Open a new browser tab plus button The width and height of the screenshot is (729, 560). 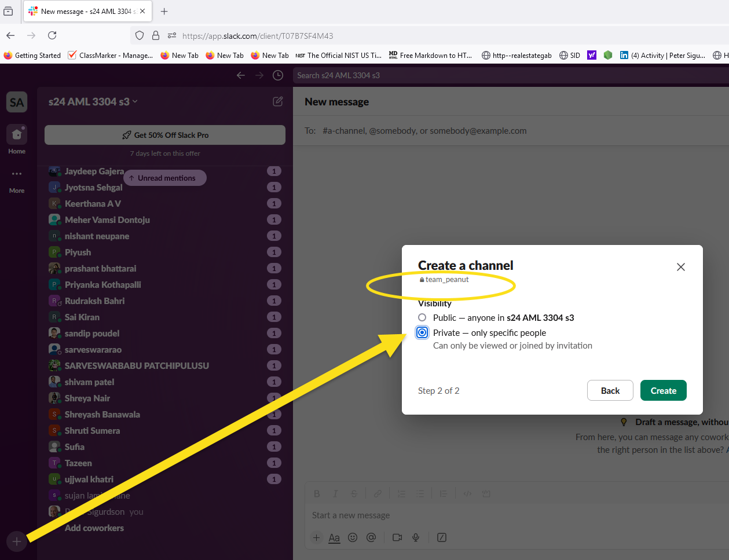pyautogui.click(x=164, y=11)
